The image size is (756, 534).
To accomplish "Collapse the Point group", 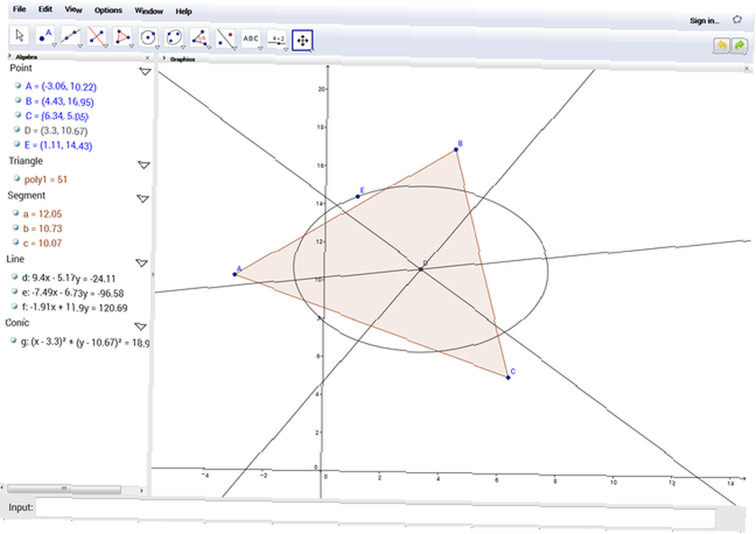I will [145, 72].
